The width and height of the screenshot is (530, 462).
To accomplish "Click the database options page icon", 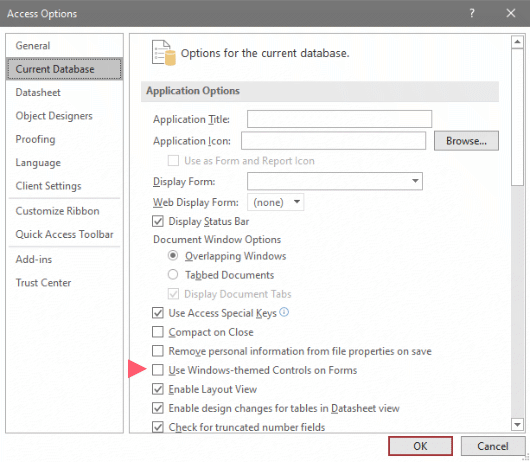I will (164, 53).
